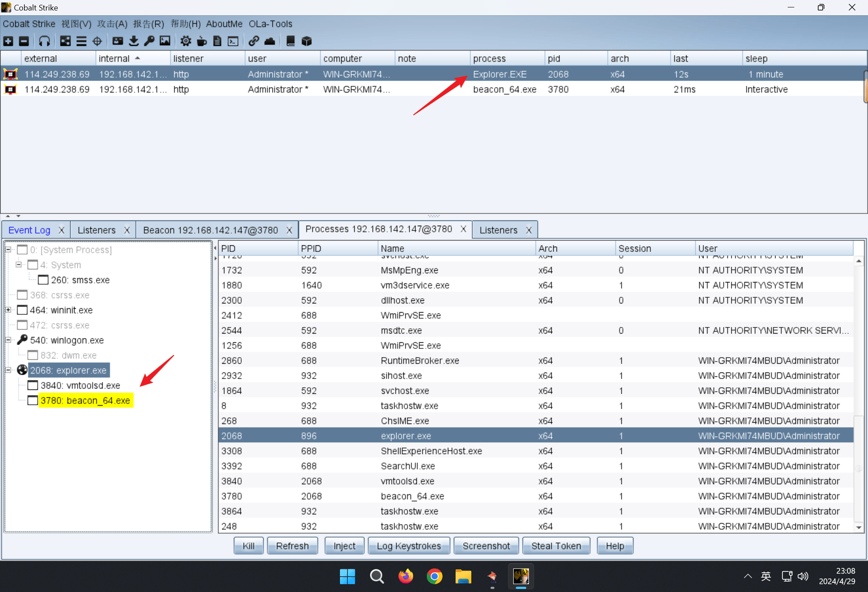
Task: Click the coffee cup Java applet icon
Action: coord(202,41)
